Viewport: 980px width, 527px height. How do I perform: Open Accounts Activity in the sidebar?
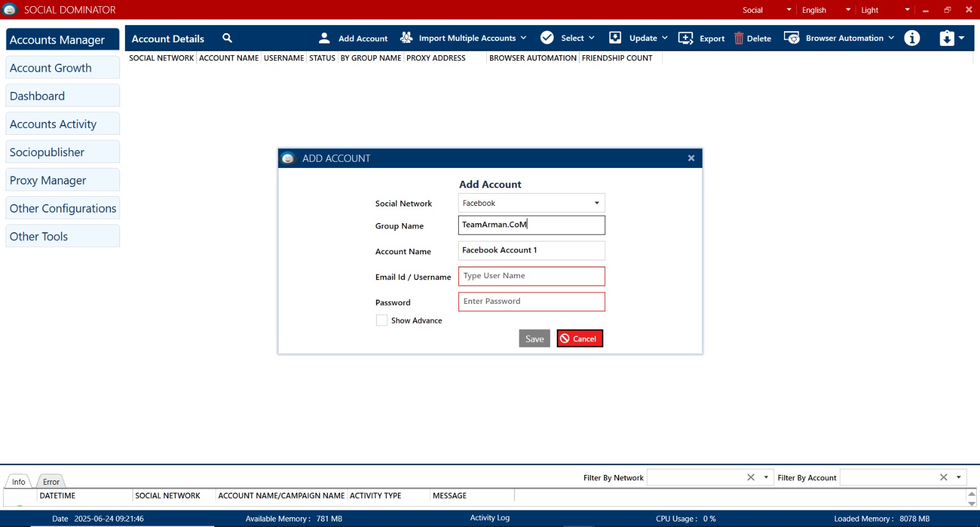[x=62, y=124]
